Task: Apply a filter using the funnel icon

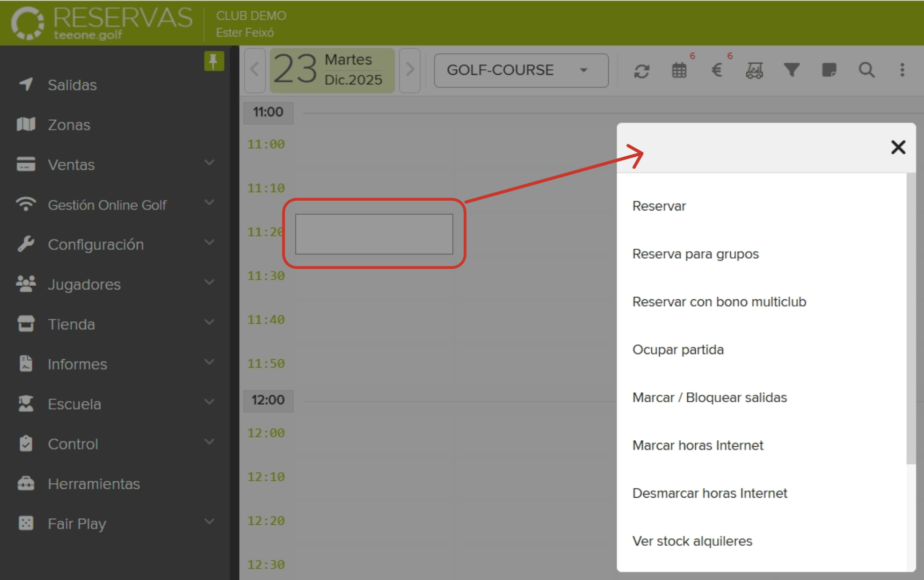Action: coord(791,71)
